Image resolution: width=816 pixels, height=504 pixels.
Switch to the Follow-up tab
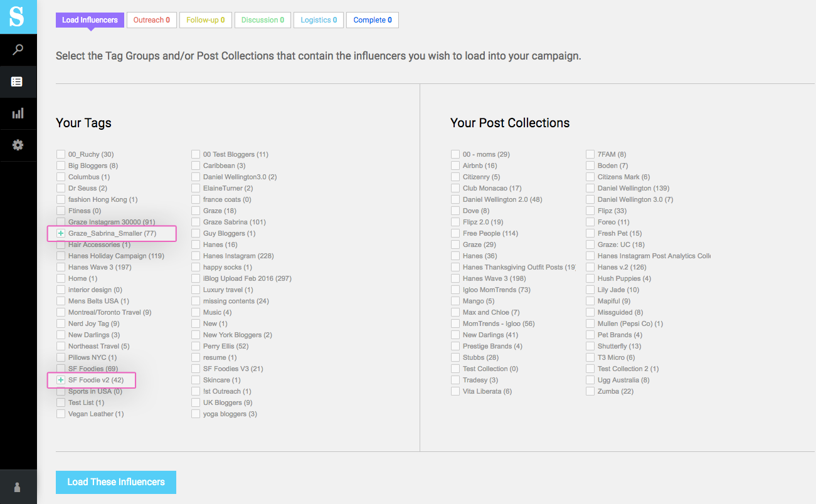point(206,20)
